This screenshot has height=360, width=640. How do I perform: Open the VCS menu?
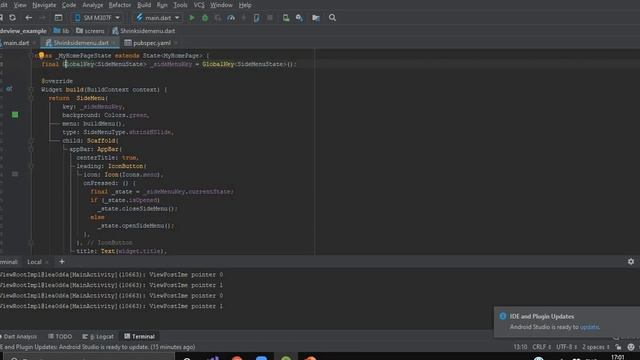(199, 5)
